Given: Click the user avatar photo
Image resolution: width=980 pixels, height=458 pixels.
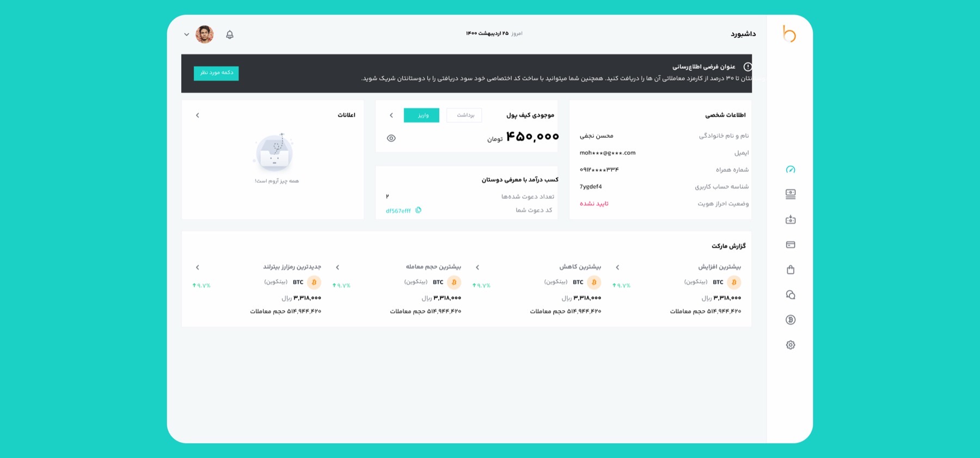Looking at the screenshot, I should (205, 34).
